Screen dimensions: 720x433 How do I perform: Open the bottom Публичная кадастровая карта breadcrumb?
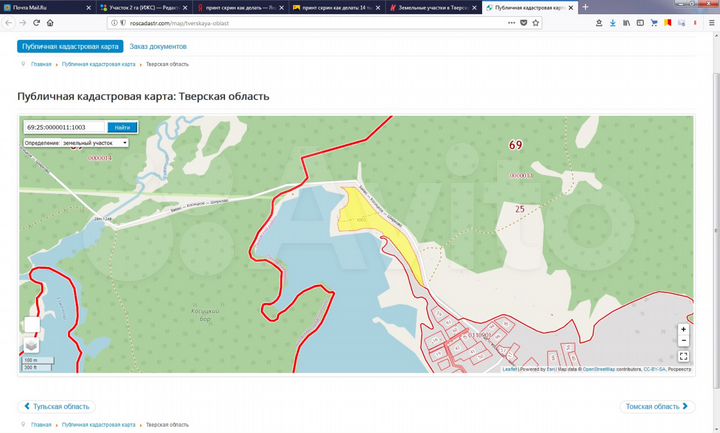tap(99, 425)
